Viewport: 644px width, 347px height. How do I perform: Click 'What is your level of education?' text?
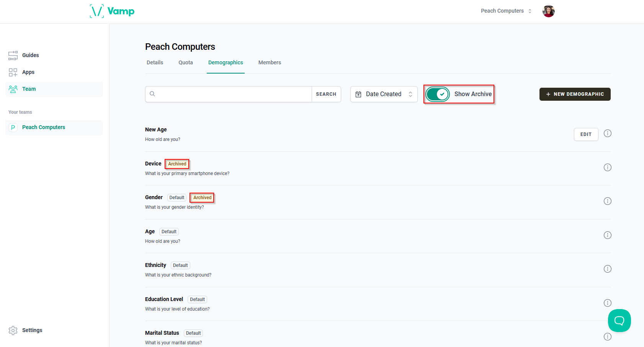(x=177, y=309)
